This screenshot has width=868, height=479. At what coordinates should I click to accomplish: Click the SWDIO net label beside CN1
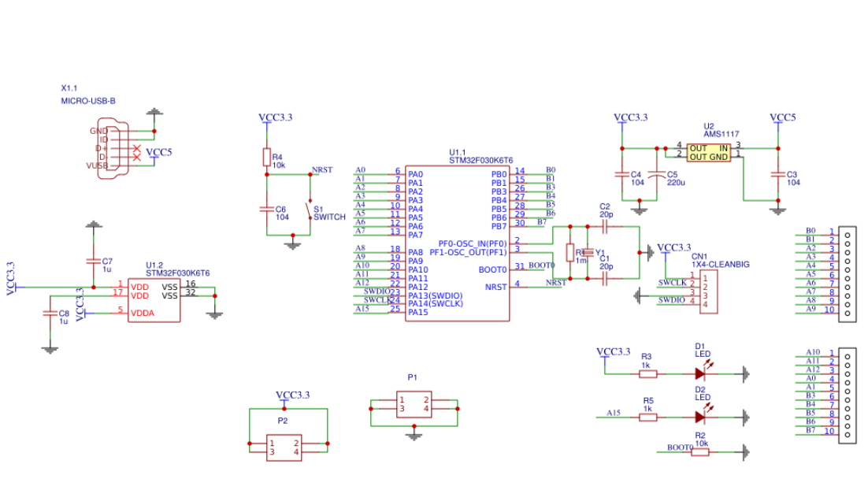[x=672, y=300]
